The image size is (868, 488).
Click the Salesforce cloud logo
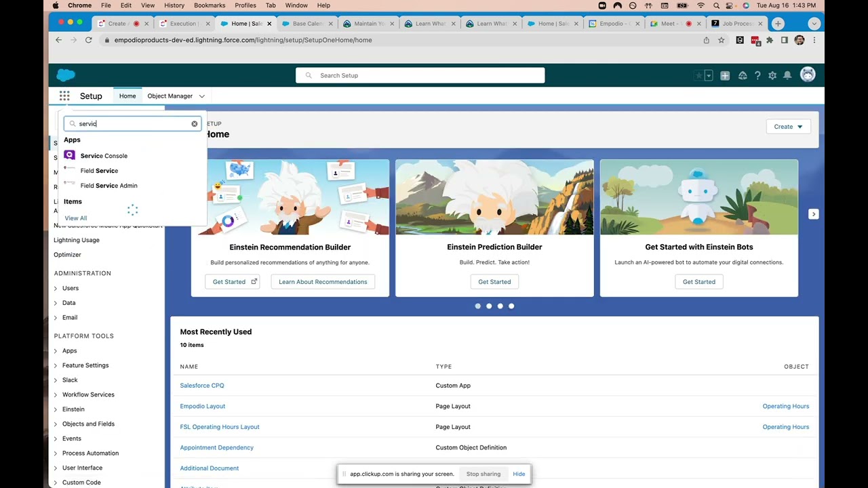click(x=66, y=75)
